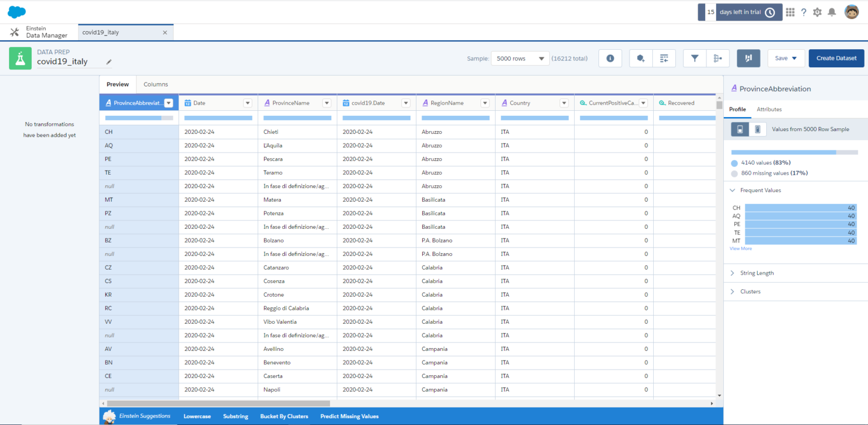868x425 pixels.
Task: Click the append rows toolbar icon
Action: point(664,58)
